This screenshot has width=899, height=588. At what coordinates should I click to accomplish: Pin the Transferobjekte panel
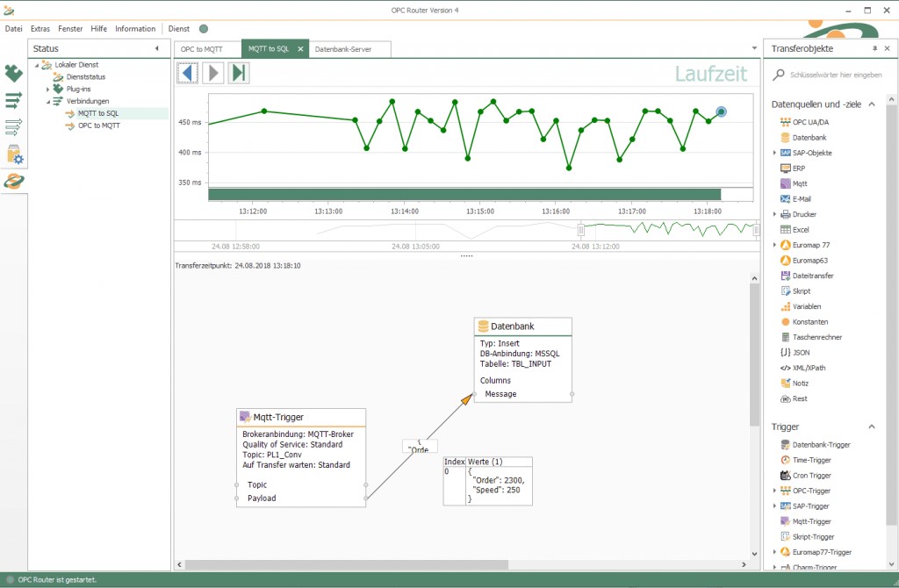tap(874, 49)
